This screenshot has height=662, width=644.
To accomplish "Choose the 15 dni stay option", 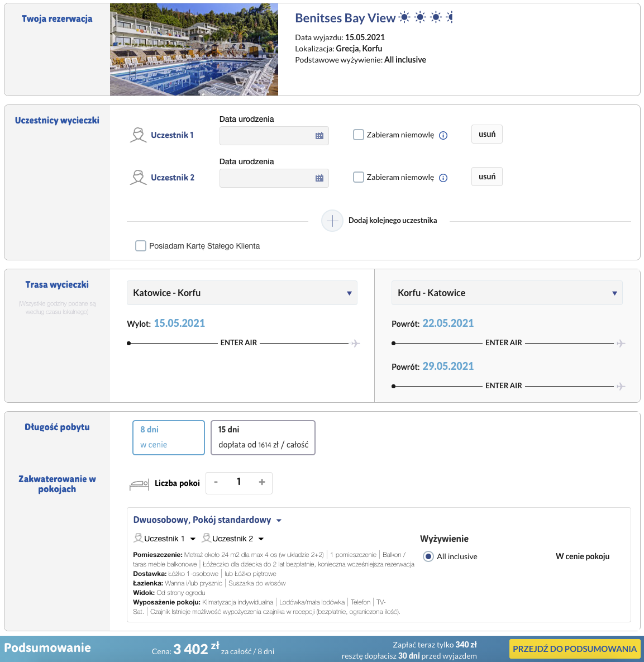I will [x=263, y=437].
